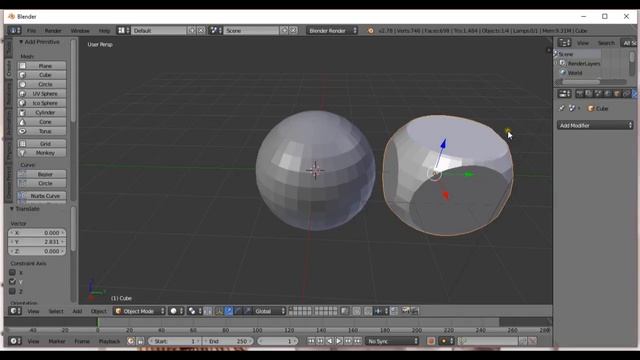Toggle automatic keyframe record button
The height and width of the screenshot is (360, 640).
coord(431,341)
